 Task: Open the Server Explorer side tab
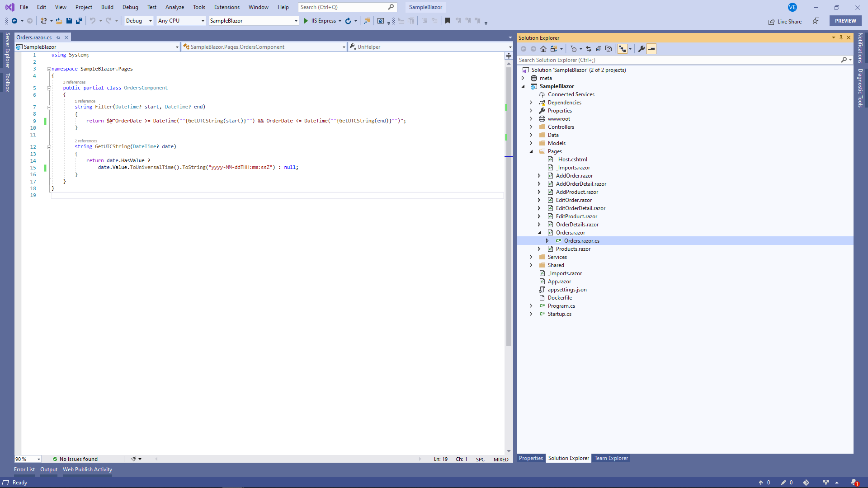pos(7,50)
